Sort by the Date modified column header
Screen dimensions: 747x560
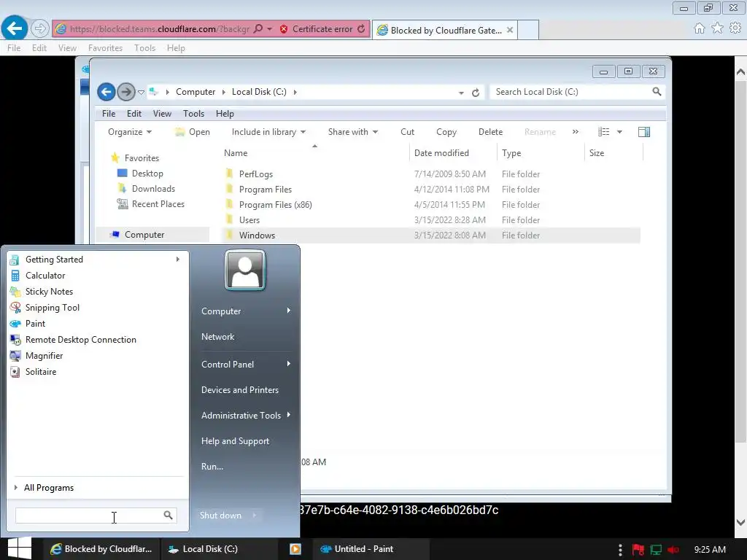pos(441,153)
